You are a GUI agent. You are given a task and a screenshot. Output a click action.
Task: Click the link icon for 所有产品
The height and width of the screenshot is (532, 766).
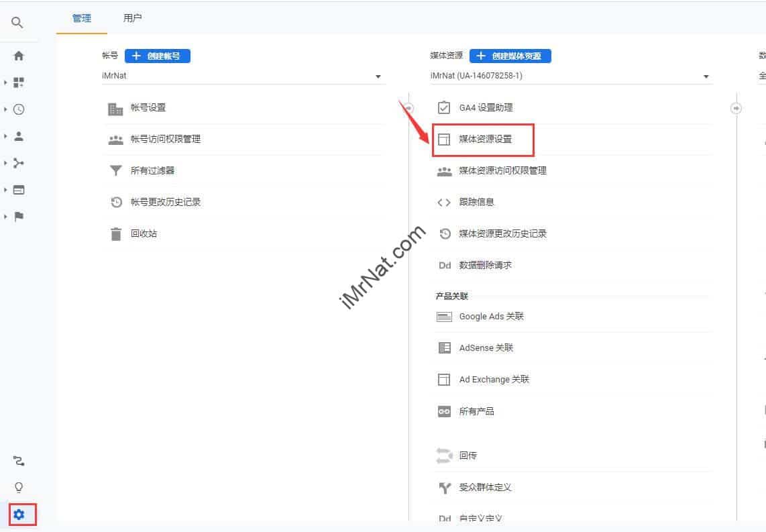[x=444, y=411]
